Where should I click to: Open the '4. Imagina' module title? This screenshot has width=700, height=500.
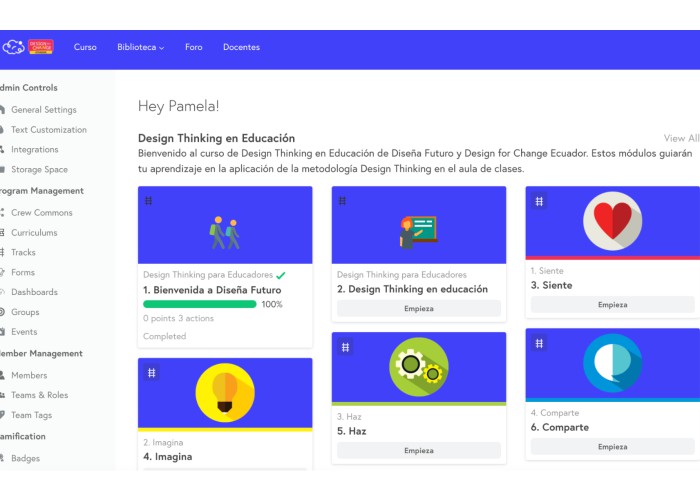(168, 457)
